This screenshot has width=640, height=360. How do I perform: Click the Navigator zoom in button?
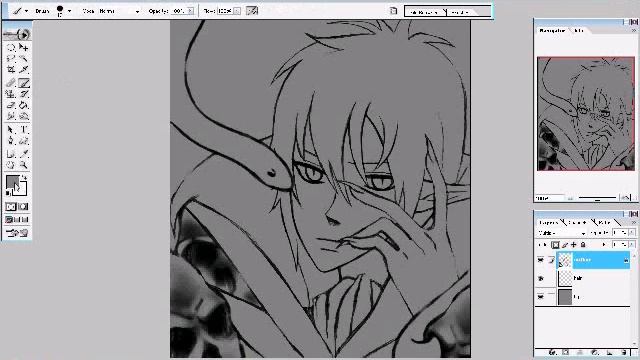point(625,198)
